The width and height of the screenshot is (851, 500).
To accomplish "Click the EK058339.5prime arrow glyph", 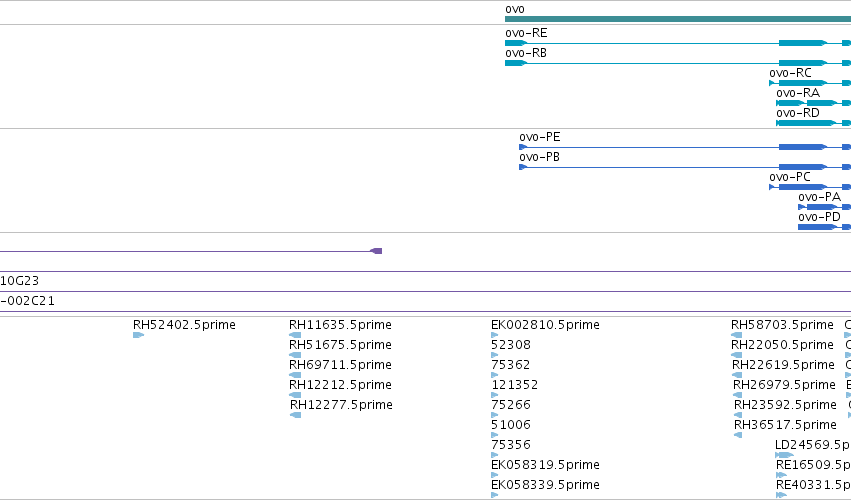I will pos(494,495).
